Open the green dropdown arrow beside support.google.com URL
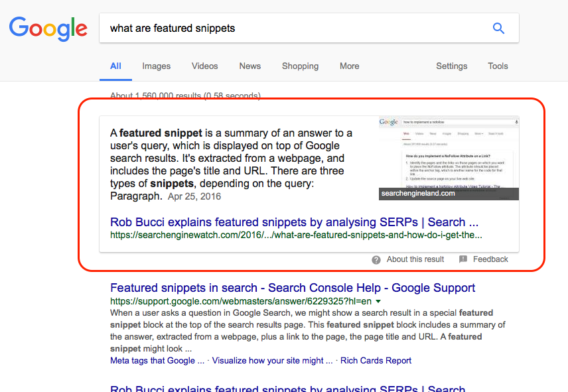The height and width of the screenshot is (392, 568). pyautogui.click(x=378, y=301)
